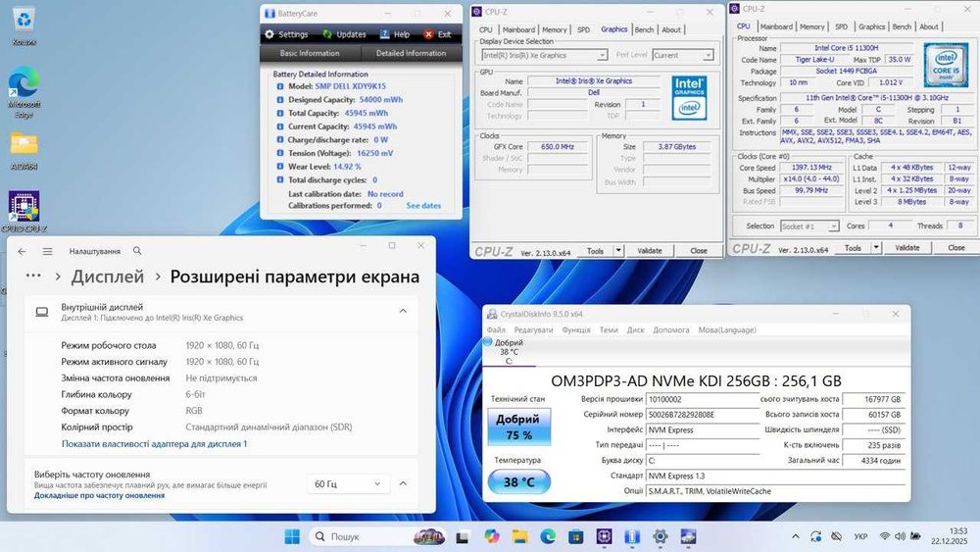This screenshot has height=552, width=980.
Task: Open the Mainboard tab in Graphics CPU-Z window
Action: point(518,29)
